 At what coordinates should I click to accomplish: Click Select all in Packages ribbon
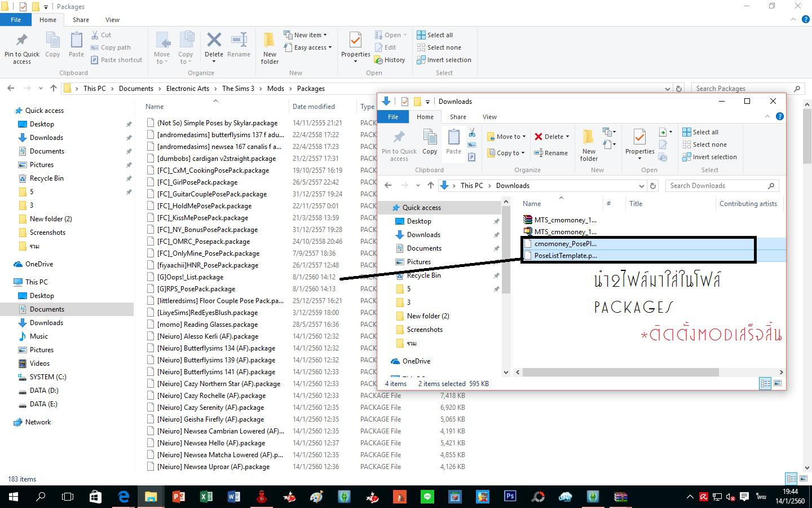435,35
